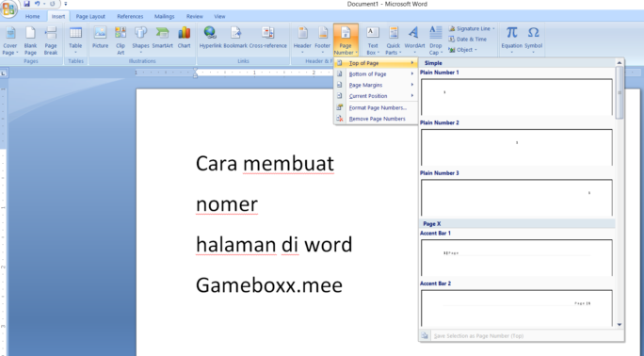Click the tab selector on the ruler

tap(3, 73)
